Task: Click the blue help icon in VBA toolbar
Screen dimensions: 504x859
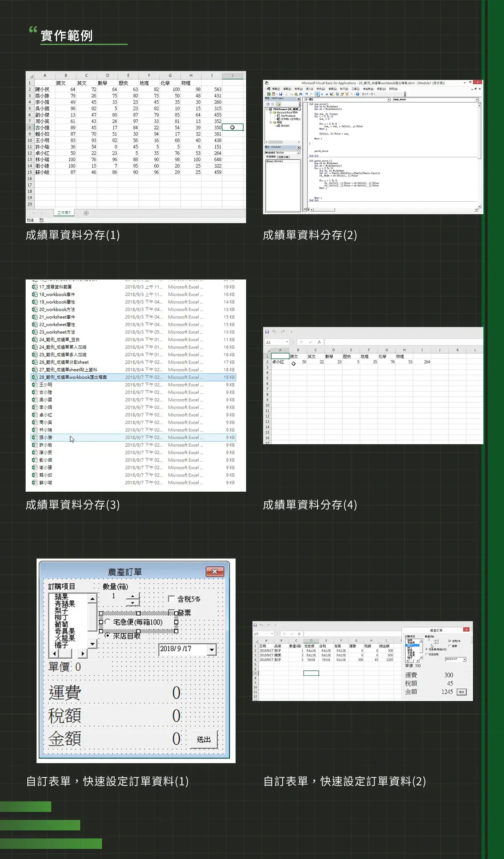Action: pos(357,94)
